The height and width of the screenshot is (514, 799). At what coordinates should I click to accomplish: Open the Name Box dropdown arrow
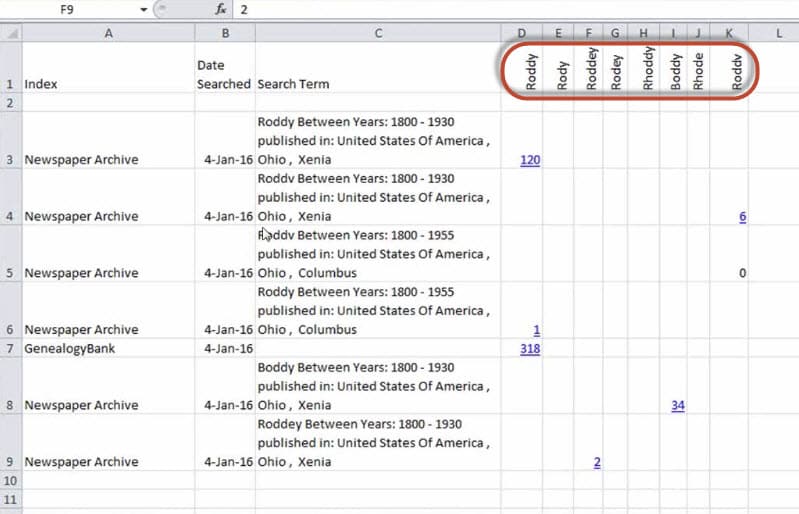[144, 9]
